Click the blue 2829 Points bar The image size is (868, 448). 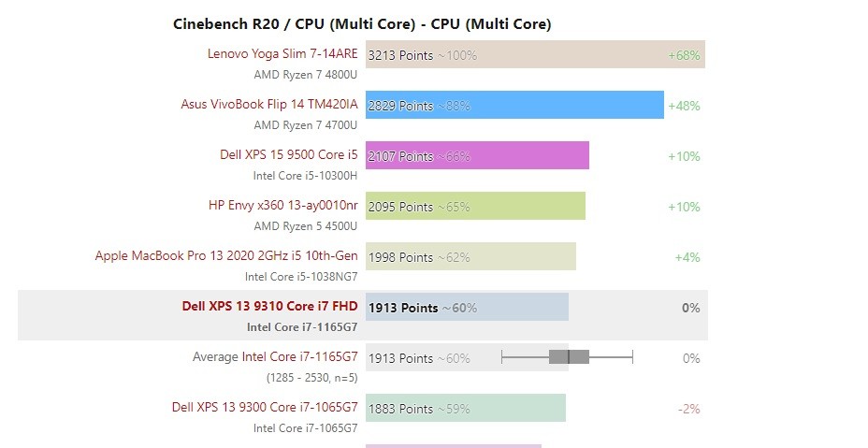(514, 105)
